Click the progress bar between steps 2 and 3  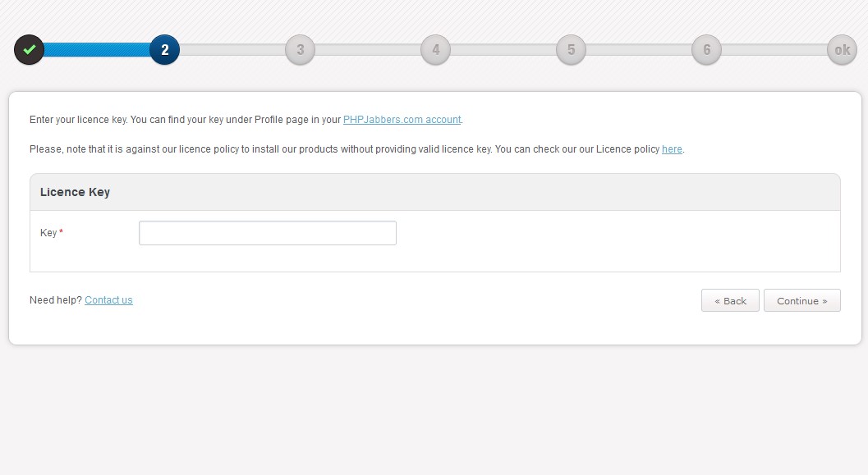point(232,50)
